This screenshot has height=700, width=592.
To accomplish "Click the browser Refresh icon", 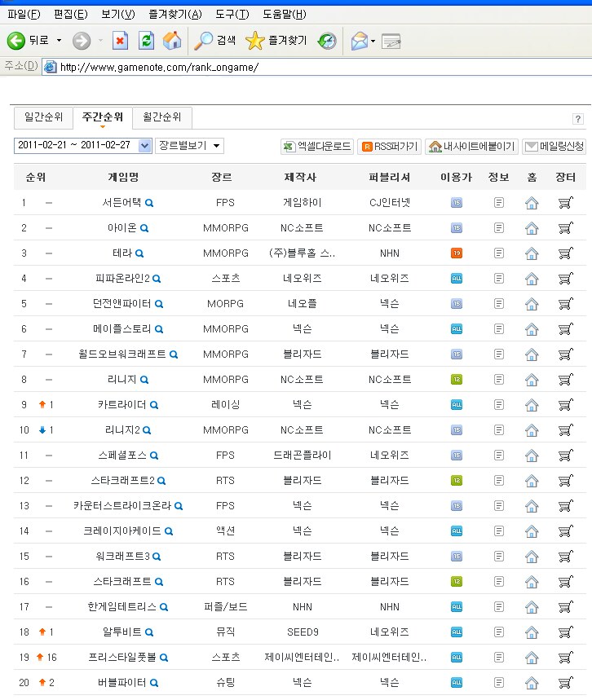I will 146,41.
